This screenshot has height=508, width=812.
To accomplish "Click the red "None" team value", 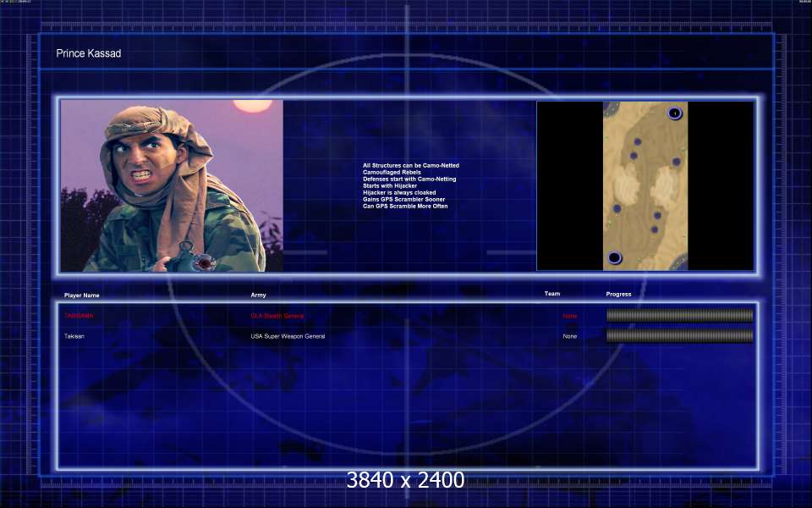I will pyautogui.click(x=569, y=316).
